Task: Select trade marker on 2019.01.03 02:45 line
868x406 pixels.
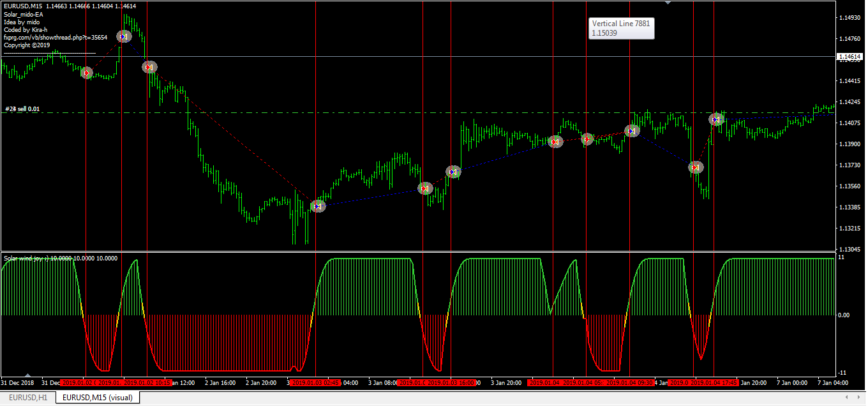Action: 318,206
